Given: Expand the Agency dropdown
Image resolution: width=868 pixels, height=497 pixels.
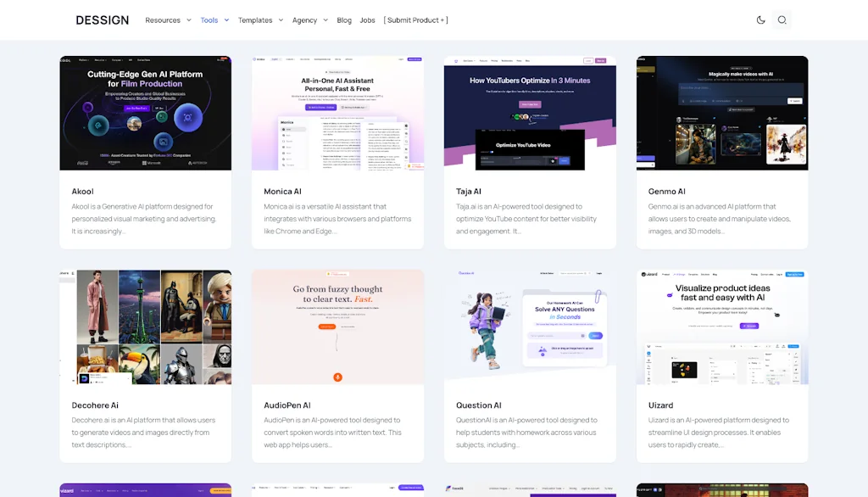Looking at the screenshot, I should (305, 20).
